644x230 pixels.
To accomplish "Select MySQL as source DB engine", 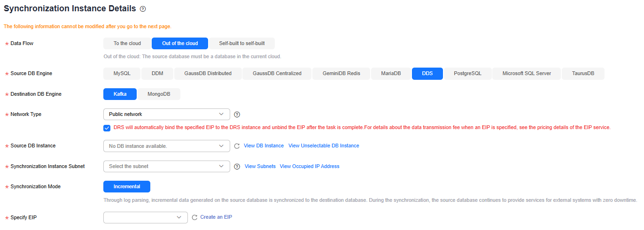I will 122,74.
